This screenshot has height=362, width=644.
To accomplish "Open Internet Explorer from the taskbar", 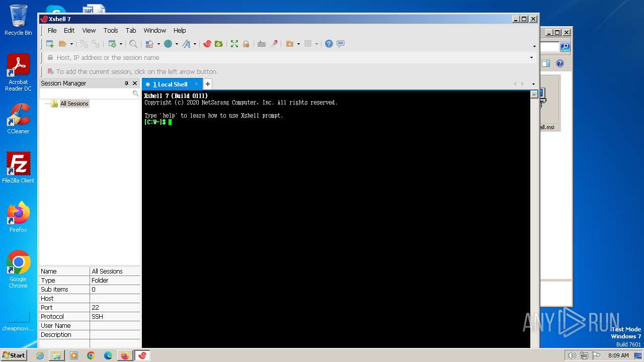I will tap(40, 355).
